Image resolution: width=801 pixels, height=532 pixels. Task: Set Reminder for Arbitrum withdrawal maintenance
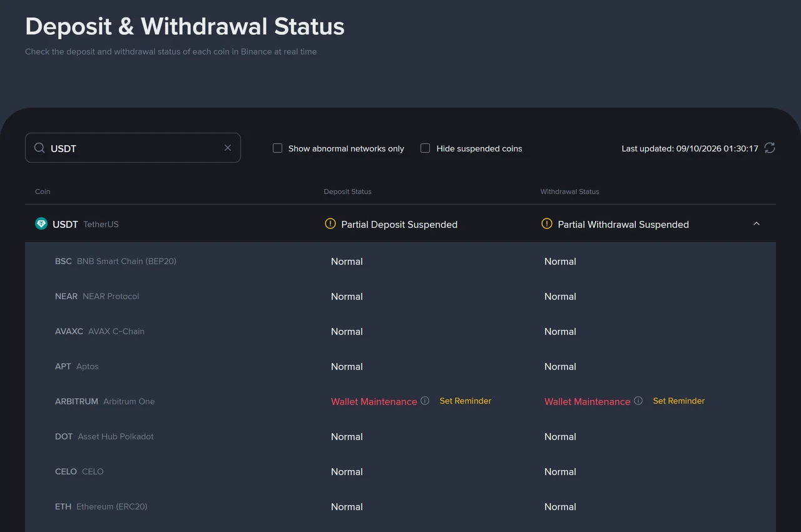[x=678, y=401]
